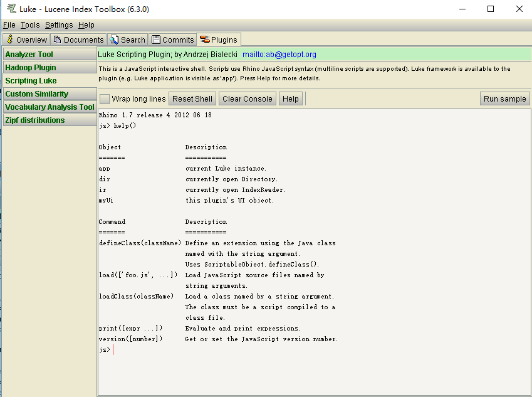Image resolution: width=532 pixels, height=397 pixels.
Task: Click the Run sample button
Action: [505, 99]
